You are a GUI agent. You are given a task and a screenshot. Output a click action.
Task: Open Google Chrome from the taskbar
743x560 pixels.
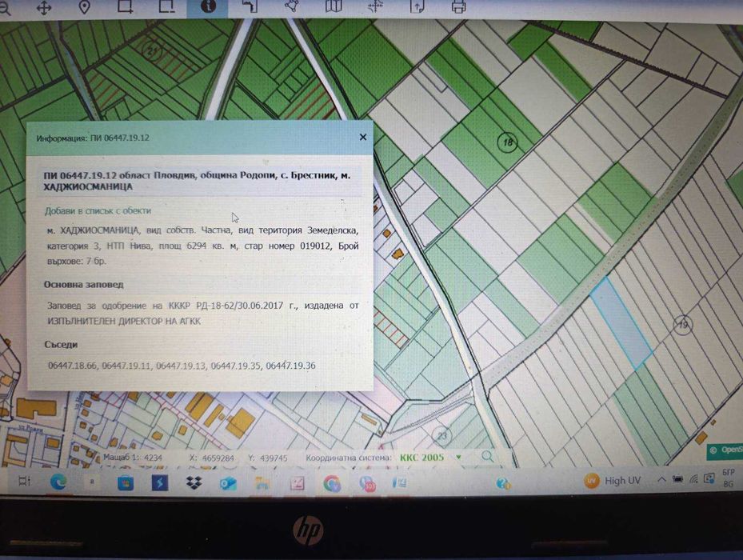[x=332, y=484]
